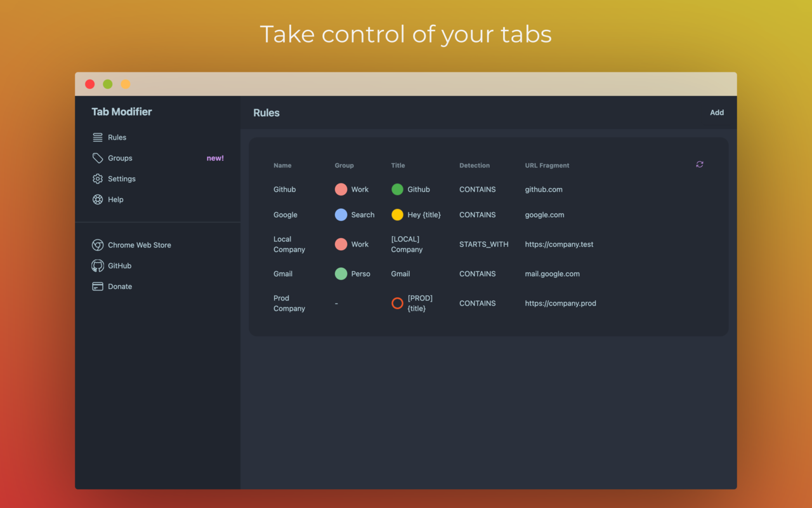The width and height of the screenshot is (812, 508).
Task: Switch to the Groups tab marked new!
Action: 215,157
